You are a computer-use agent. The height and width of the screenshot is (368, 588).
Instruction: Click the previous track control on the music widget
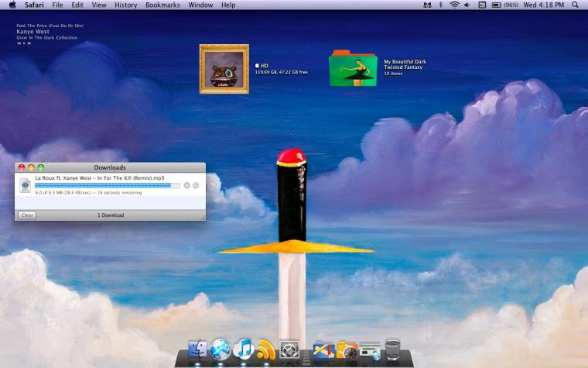pos(19,43)
